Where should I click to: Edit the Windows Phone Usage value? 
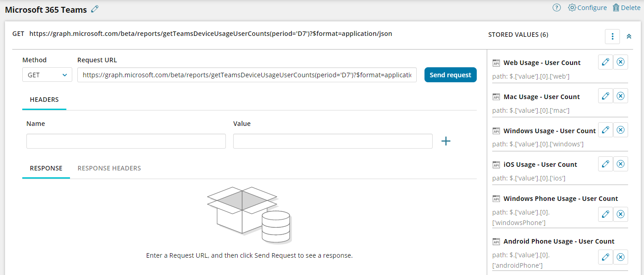605,214
